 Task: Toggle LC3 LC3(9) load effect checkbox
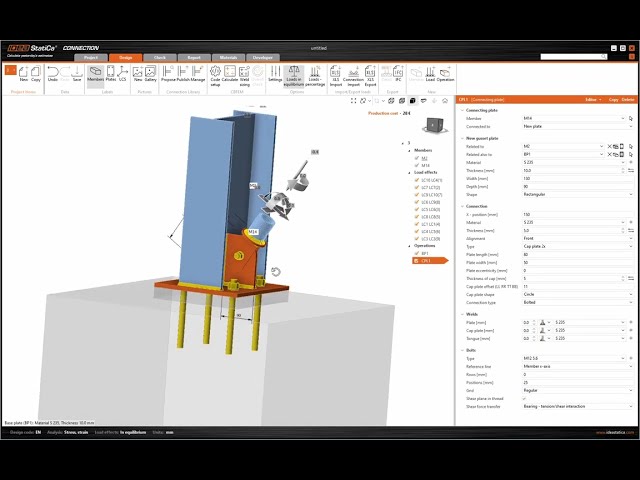click(x=417, y=239)
